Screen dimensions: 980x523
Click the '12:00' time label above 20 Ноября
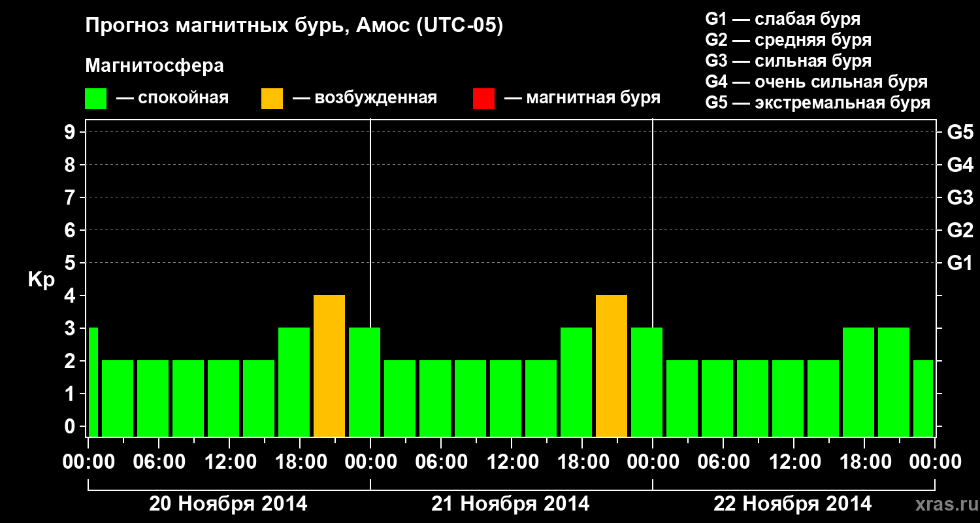[x=231, y=462]
